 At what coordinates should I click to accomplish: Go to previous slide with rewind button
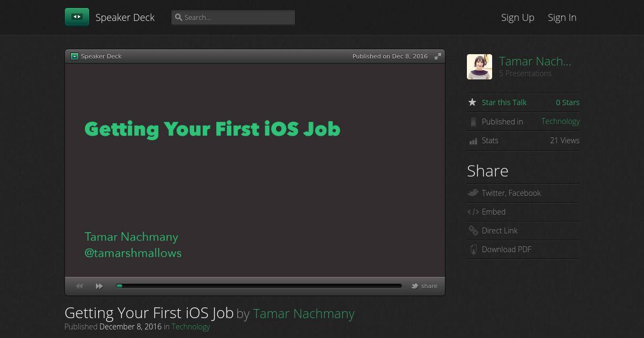pos(79,286)
